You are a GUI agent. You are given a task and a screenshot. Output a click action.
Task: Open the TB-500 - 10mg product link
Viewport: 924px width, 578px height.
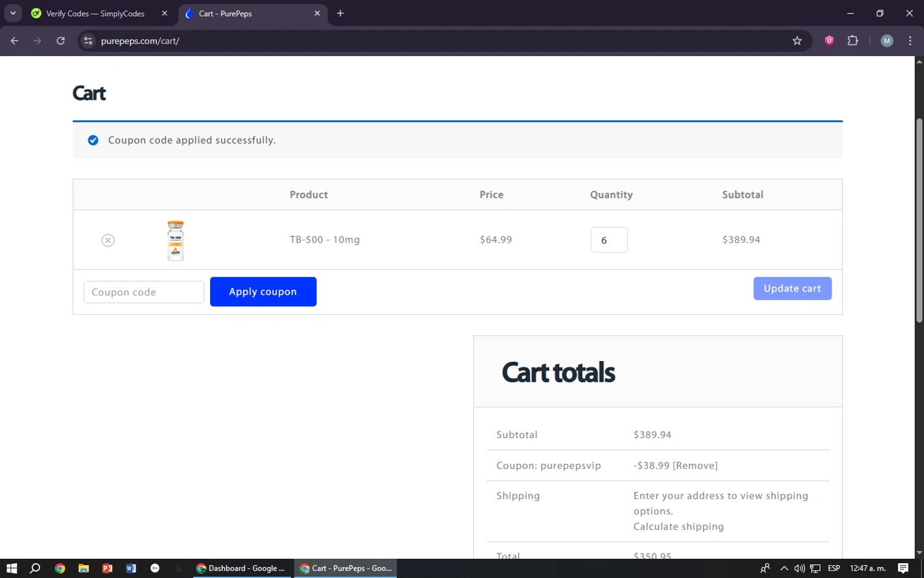click(x=325, y=240)
